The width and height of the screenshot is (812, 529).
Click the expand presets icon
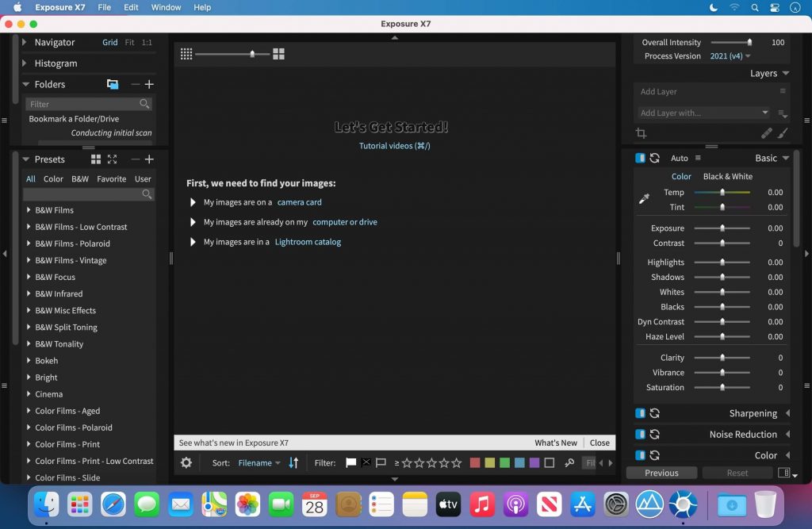click(112, 159)
